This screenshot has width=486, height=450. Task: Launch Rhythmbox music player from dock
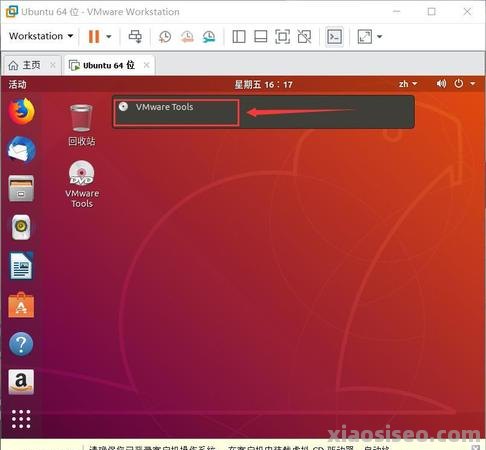21,227
